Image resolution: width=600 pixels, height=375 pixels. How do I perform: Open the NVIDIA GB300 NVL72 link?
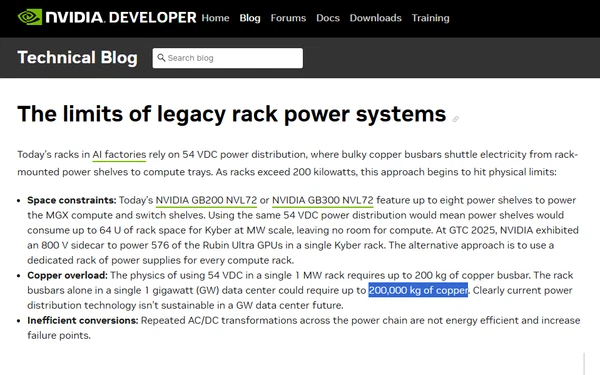323,200
